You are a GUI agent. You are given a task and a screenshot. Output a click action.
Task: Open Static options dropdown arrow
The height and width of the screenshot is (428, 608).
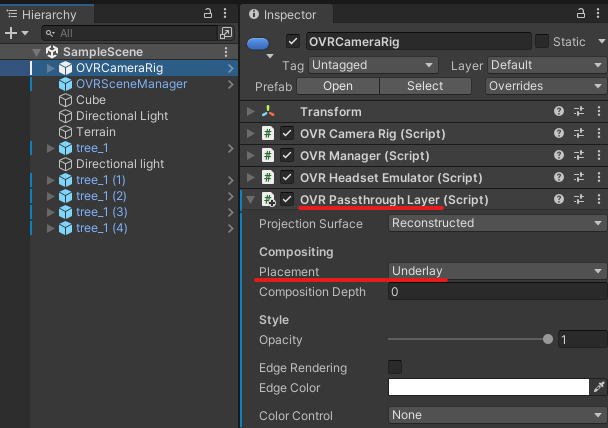tap(601, 41)
